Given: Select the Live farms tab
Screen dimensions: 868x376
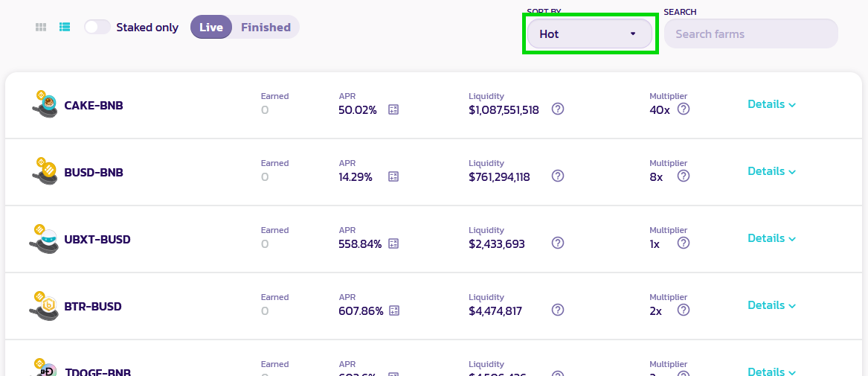Looking at the screenshot, I should pos(211,27).
